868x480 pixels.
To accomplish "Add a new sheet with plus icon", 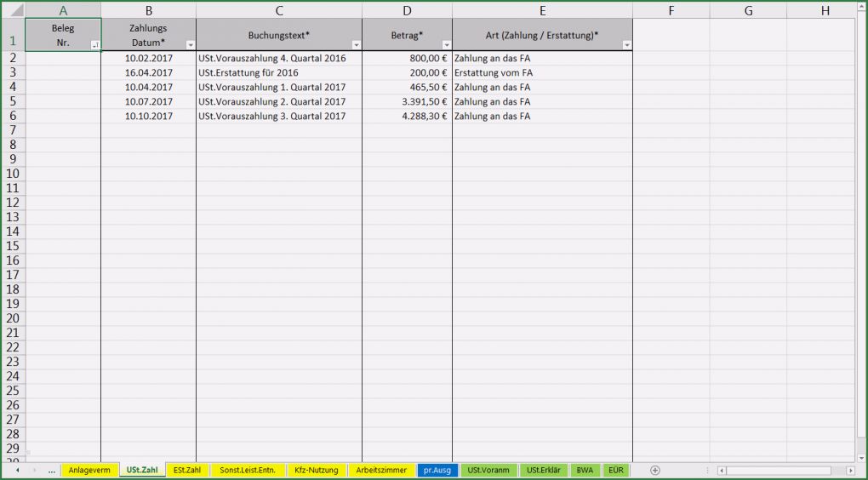I will pyautogui.click(x=654, y=470).
